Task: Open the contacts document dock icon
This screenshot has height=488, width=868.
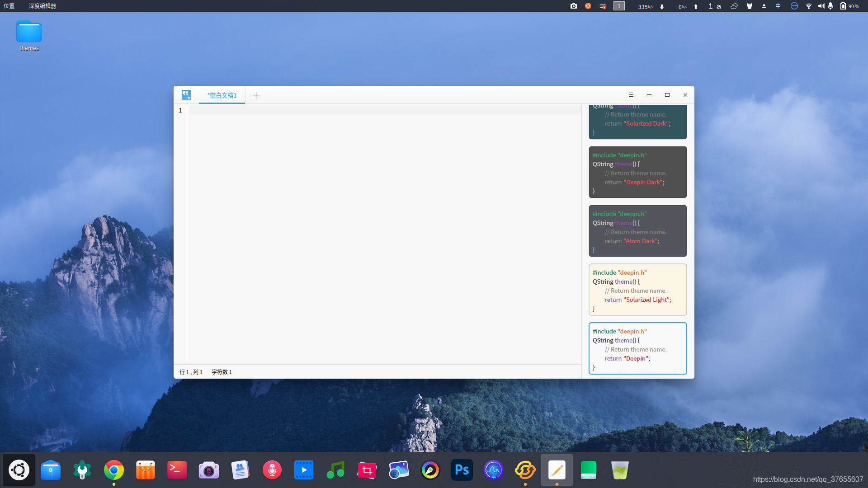Action: [241, 470]
